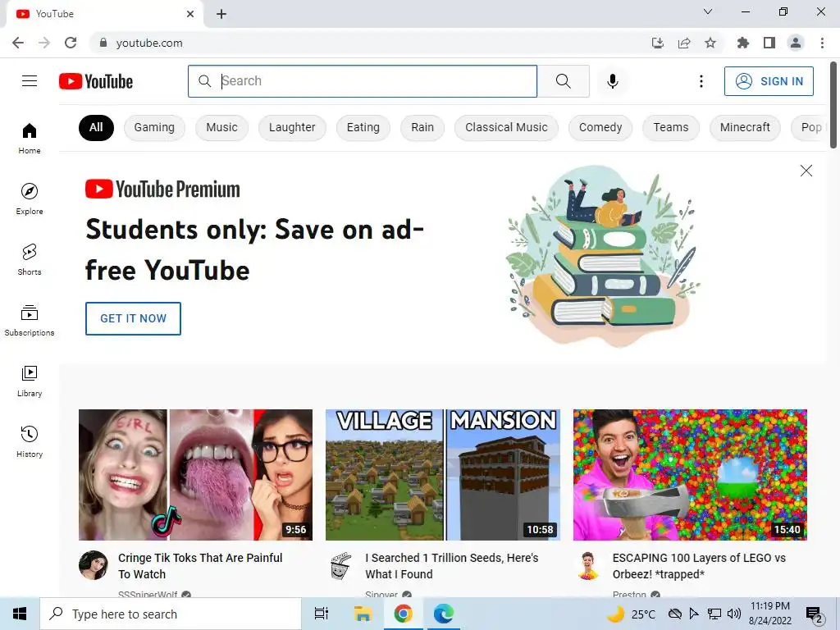This screenshot has height=630, width=840.
Task: Open Shorts in sidebar
Action: 30,259
